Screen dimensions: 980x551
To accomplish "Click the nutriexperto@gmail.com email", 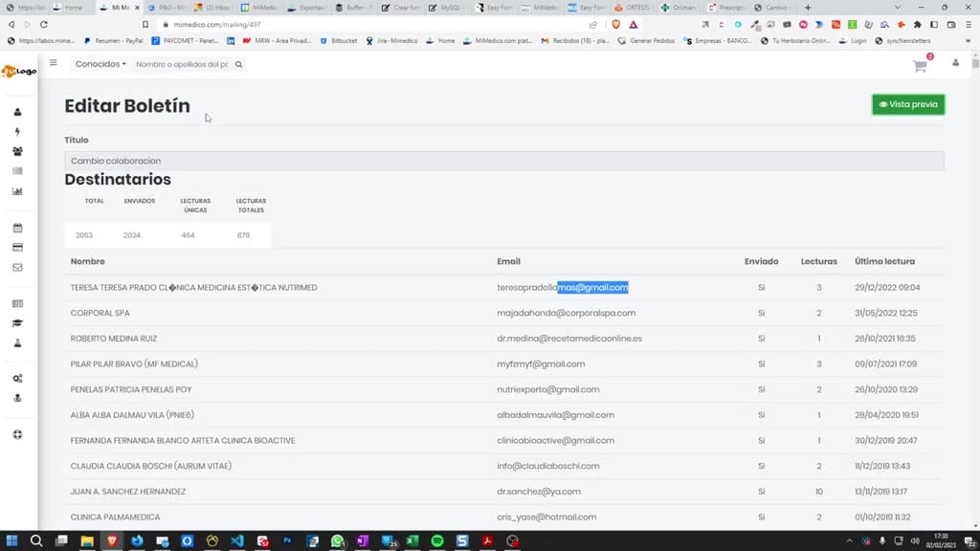I will [x=548, y=389].
